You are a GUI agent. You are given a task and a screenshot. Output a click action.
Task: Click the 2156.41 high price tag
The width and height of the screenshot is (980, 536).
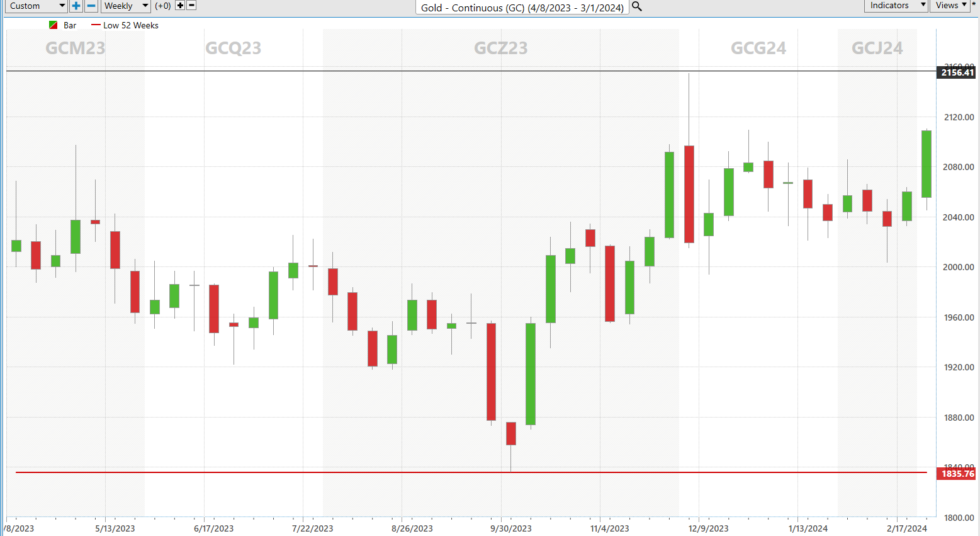tap(957, 72)
